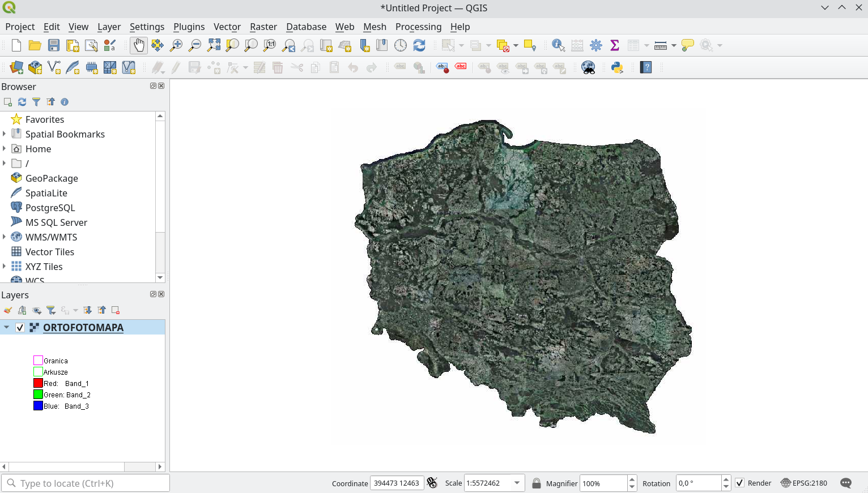Click the New GeoPackage Layer icon
Viewport: 868px width, 493px height.
click(x=35, y=67)
